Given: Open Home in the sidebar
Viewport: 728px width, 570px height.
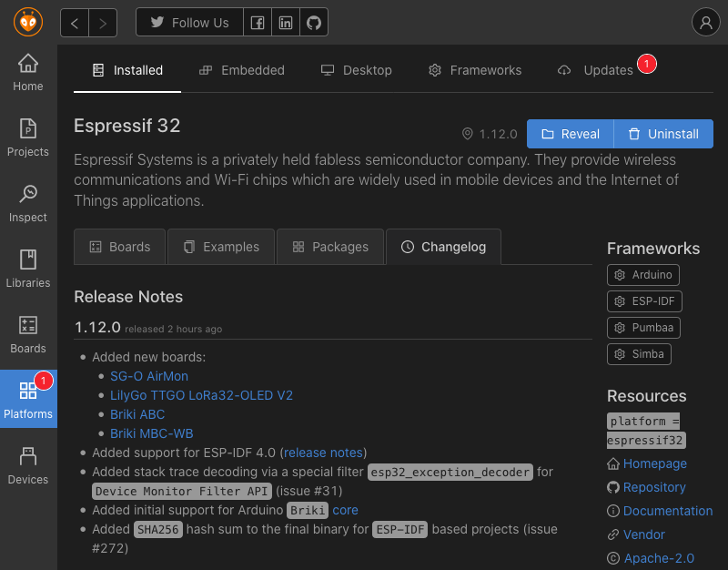Looking at the screenshot, I should pos(28,73).
